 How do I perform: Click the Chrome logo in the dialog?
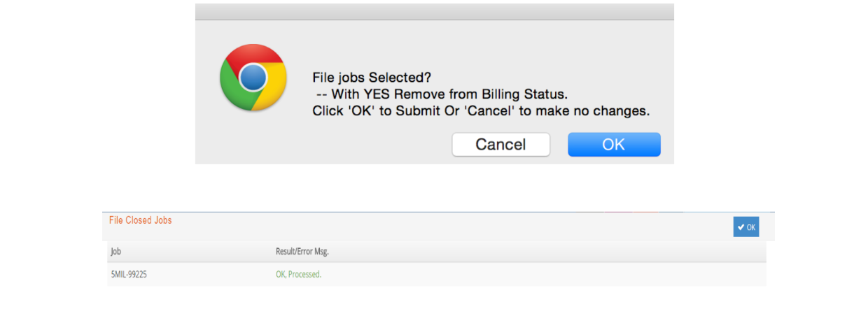pyautogui.click(x=253, y=77)
